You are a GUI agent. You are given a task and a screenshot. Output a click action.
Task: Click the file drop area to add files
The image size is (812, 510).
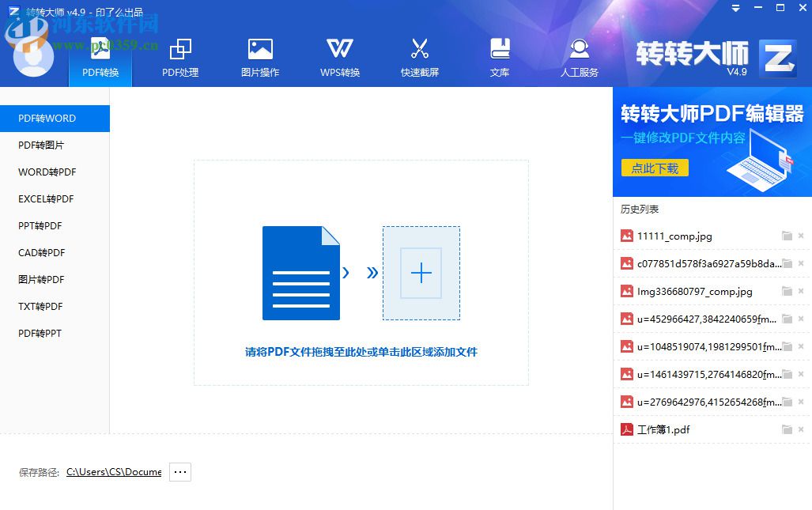pos(360,273)
